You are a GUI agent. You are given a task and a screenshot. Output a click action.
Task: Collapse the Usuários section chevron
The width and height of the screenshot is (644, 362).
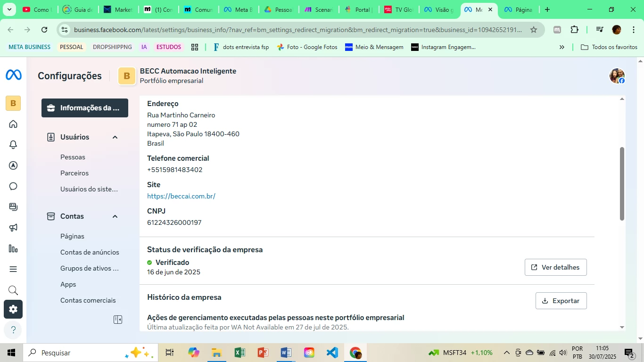[115, 137]
